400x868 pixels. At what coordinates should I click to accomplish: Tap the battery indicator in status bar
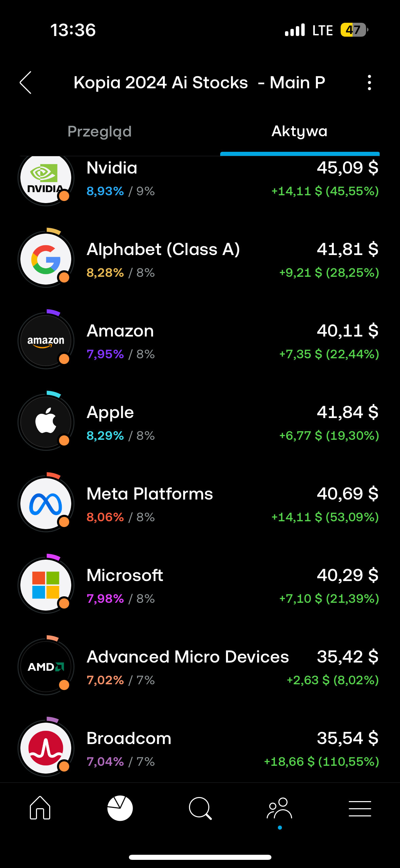pyautogui.click(x=354, y=30)
